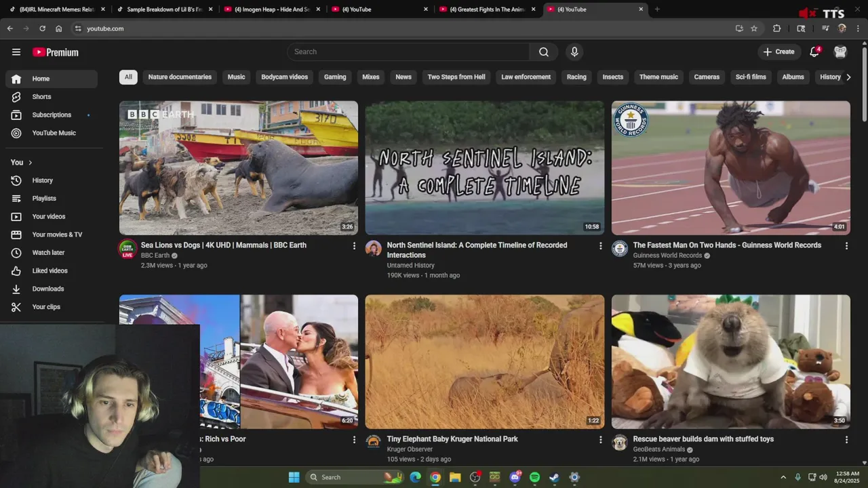Open Your videos in the sidebar

click(x=52, y=216)
